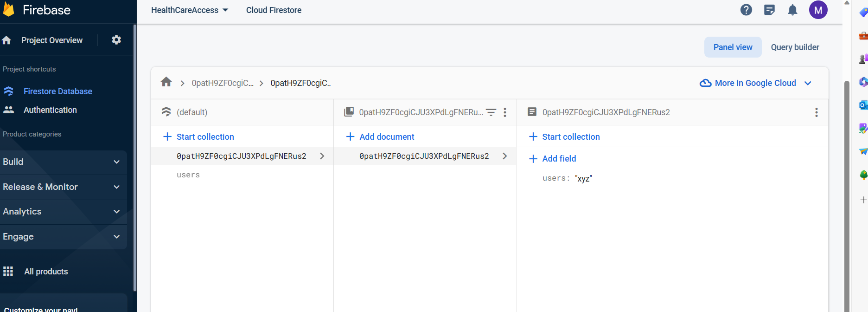Screen dimensions: 868x312
Task: Click the tree icon in browser sidebar
Action: [863, 175]
